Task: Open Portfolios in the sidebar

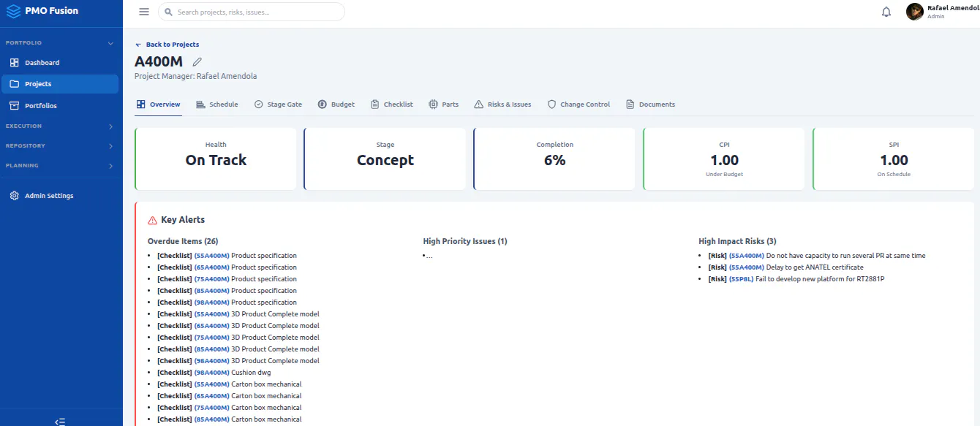Action: coord(60,106)
